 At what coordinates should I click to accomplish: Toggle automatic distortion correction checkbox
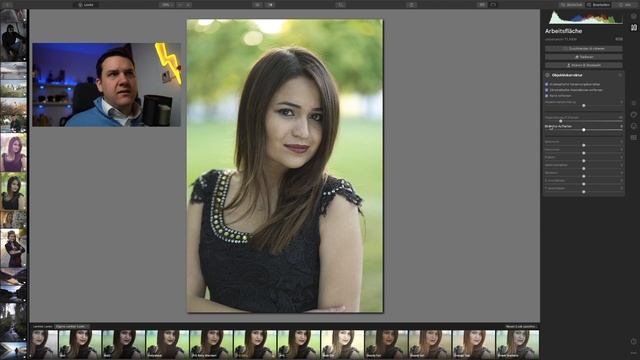tap(547, 84)
